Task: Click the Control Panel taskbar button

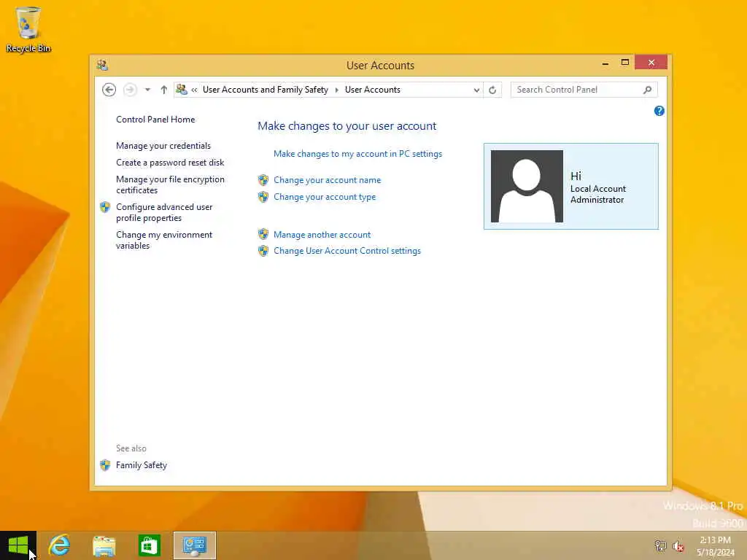Action: click(194, 545)
